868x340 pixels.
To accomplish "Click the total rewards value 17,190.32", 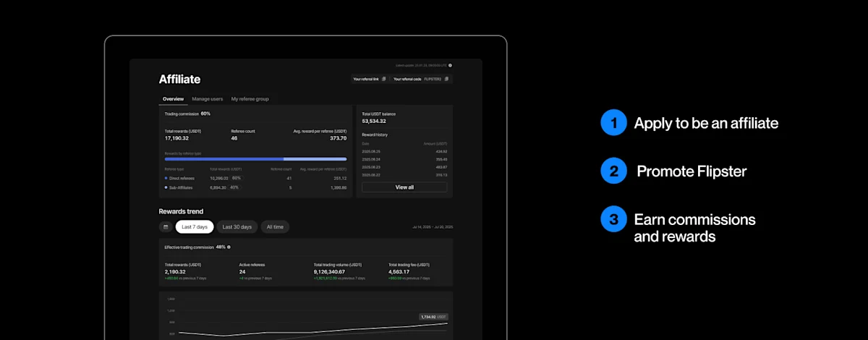I will [176, 138].
